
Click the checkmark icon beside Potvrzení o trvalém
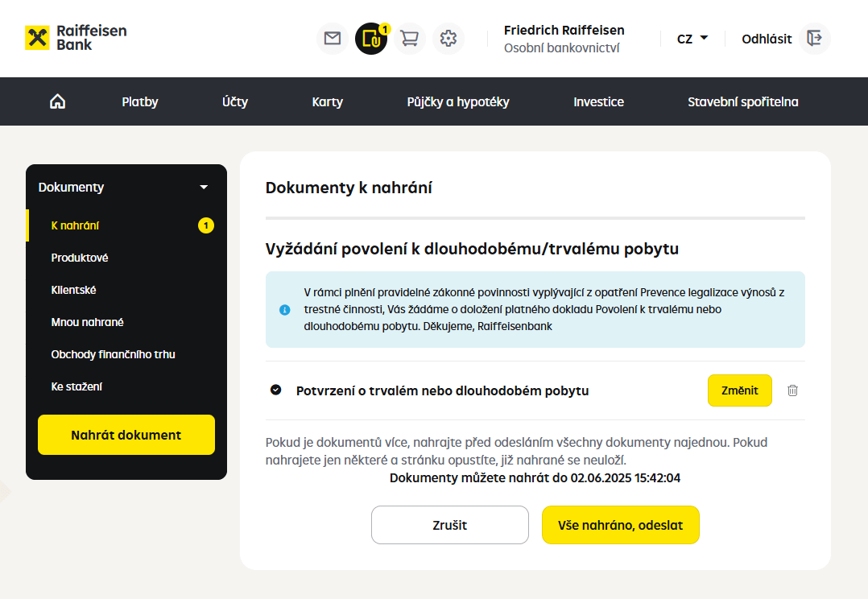[x=275, y=390]
